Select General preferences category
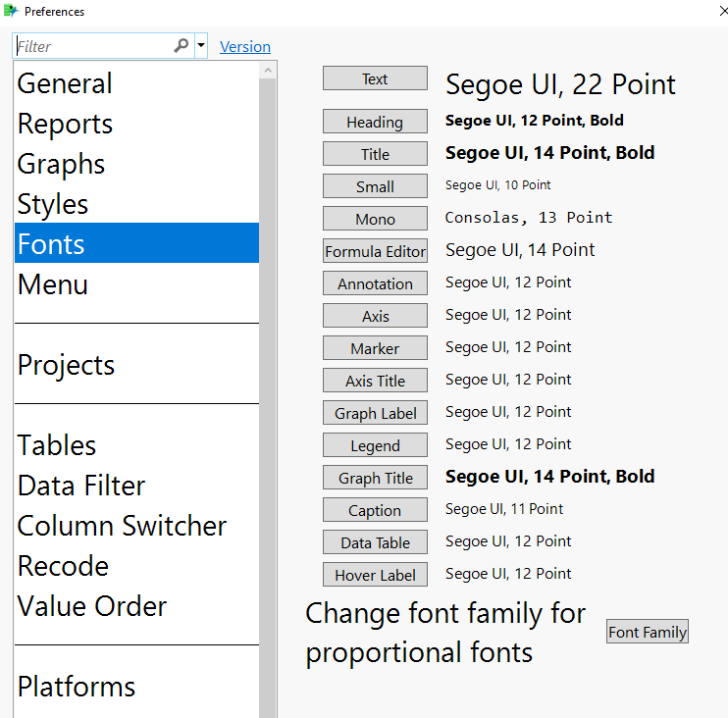Viewport: 728px width, 718px height. pos(65,84)
